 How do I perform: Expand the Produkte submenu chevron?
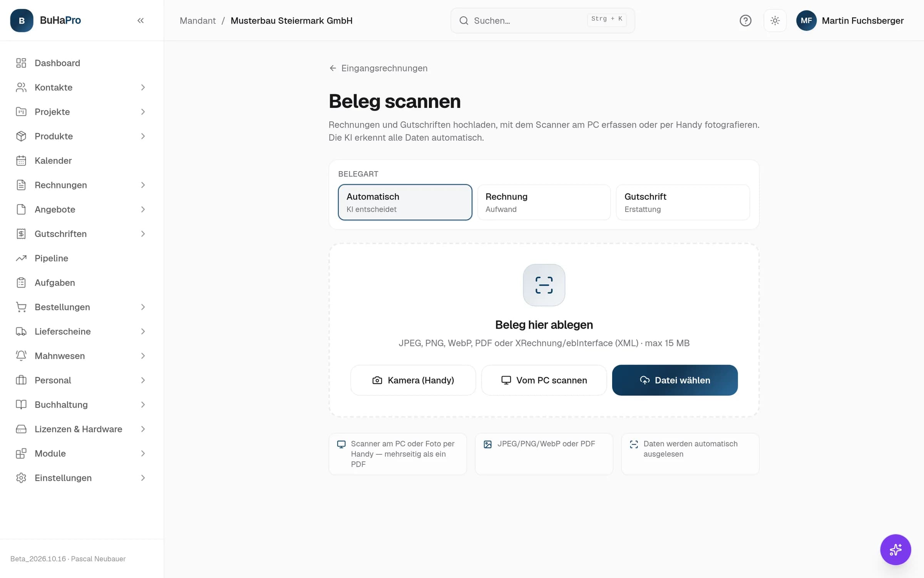143,136
